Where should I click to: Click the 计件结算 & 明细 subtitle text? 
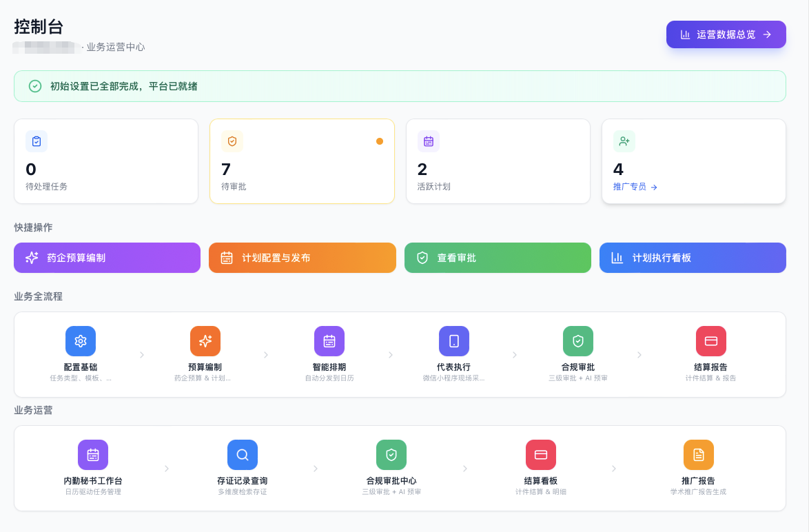[541, 492]
